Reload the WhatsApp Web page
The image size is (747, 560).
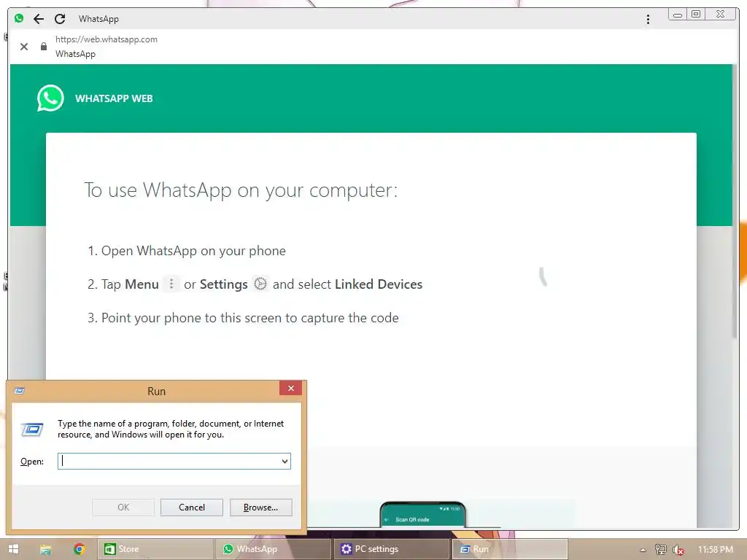point(60,19)
